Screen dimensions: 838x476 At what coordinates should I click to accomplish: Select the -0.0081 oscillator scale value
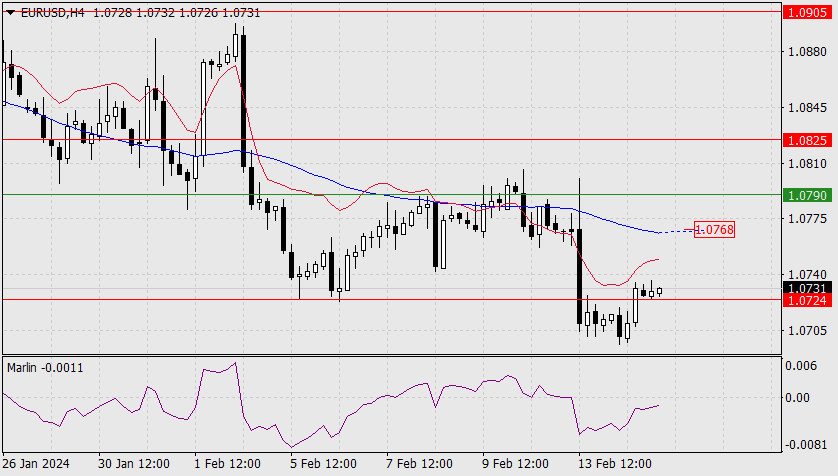[x=805, y=445]
